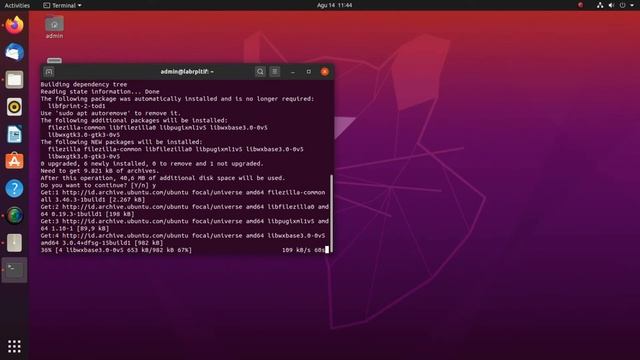Open Firefox from the dock

tap(14, 25)
